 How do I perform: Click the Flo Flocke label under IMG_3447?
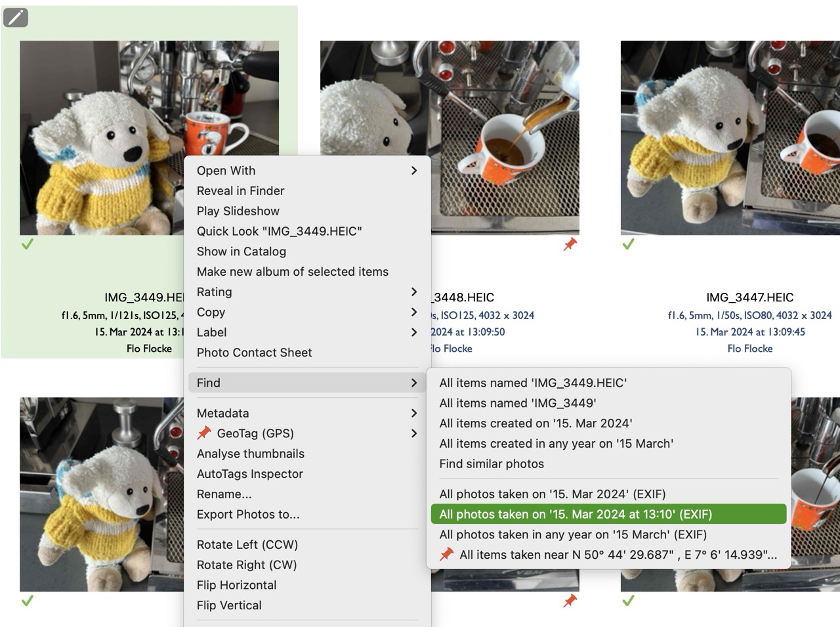point(749,348)
